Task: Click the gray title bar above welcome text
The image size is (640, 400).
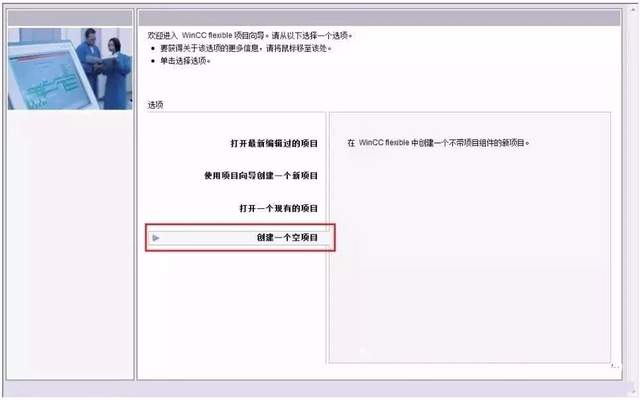Action: pos(380,18)
